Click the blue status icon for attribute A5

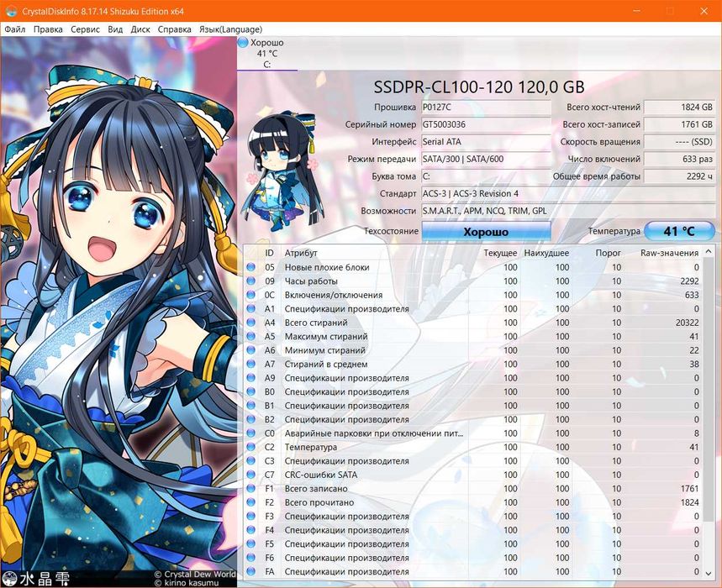(251, 336)
